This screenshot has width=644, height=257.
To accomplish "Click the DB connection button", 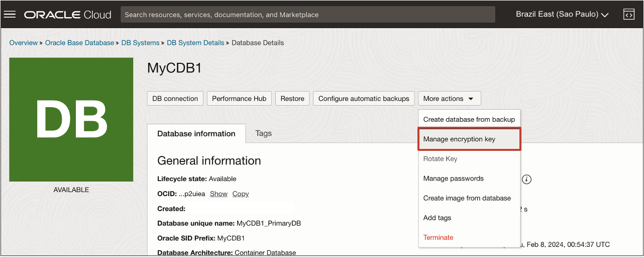I will (x=175, y=99).
